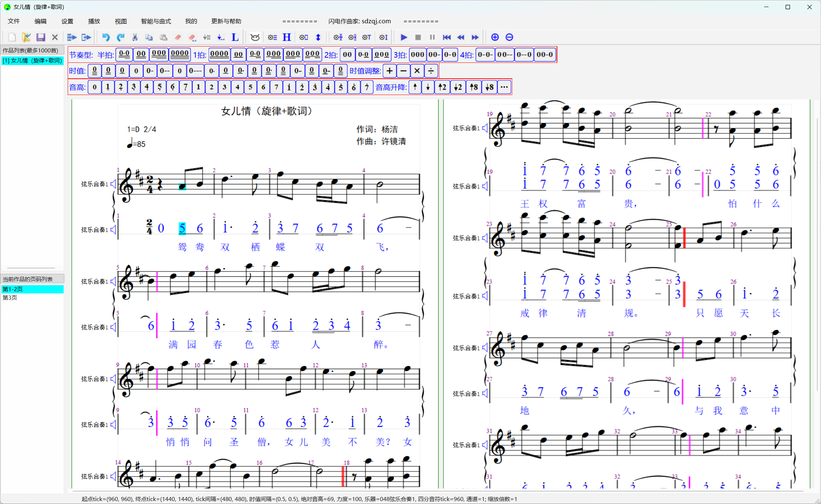Viewport: 821px width, 504px height.
Task: Click the highlighted note 5 in measure 1
Action: tap(182, 228)
